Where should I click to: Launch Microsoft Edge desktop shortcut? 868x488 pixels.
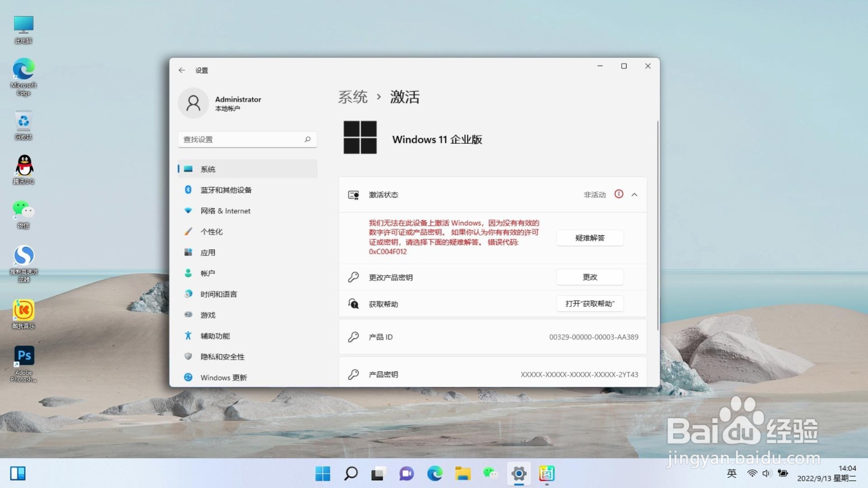click(x=23, y=76)
